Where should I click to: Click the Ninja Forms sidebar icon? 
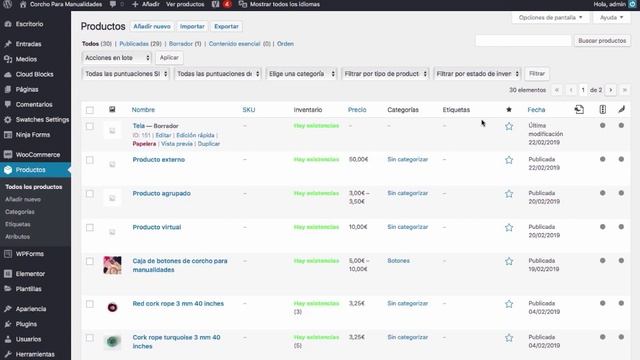8,135
